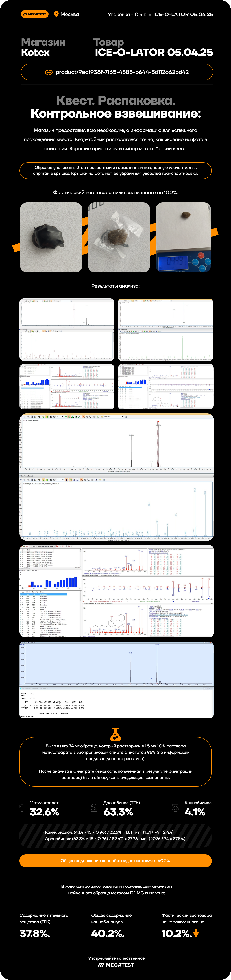Click the ICE-O-LATOR 05.04.25 header breadcrumb
The image size is (231, 980).
[x=183, y=14]
